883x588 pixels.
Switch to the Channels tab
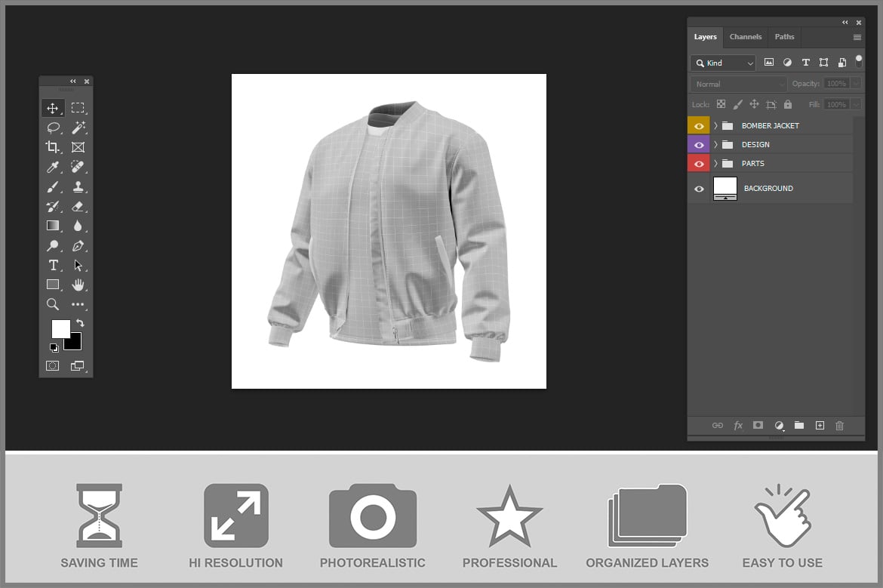point(745,37)
